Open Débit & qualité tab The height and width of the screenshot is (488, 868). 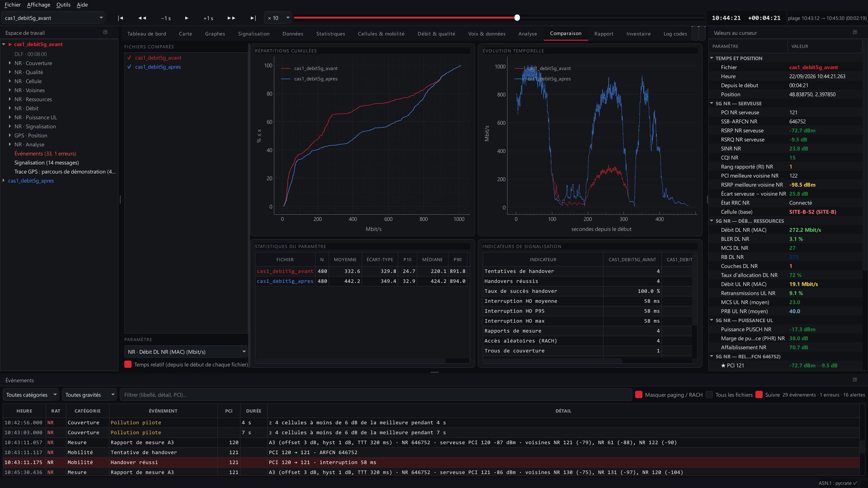click(436, 34)
